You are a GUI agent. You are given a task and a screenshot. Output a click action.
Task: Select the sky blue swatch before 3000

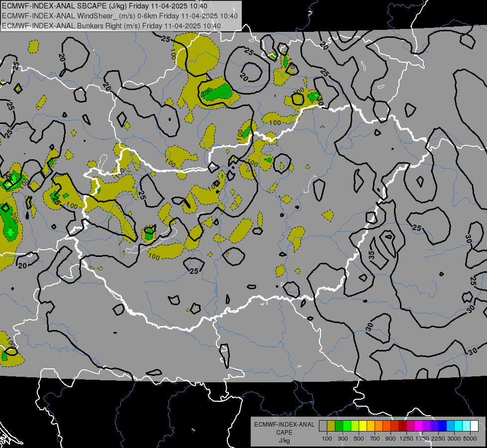pyautogui.click(x=451, y=426)
